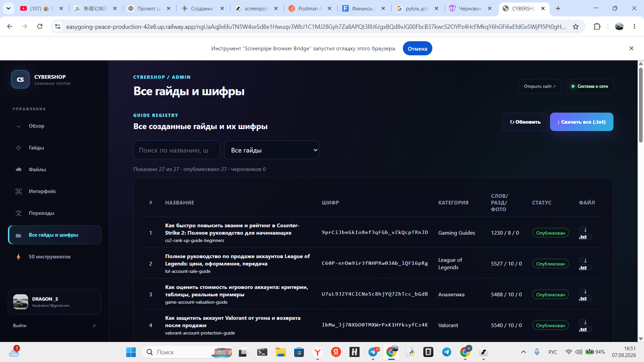Open a new browser tab
644x362 pixels.
[x=558, y=8]
